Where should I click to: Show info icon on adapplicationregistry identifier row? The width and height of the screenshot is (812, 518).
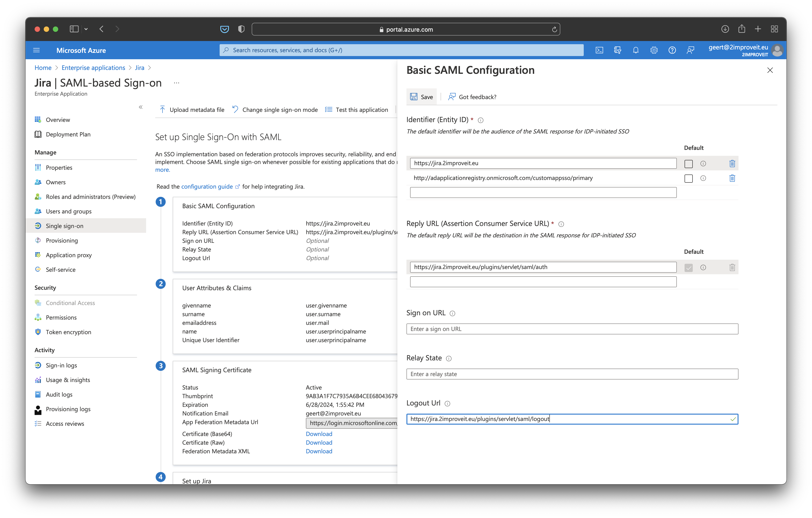703,178
